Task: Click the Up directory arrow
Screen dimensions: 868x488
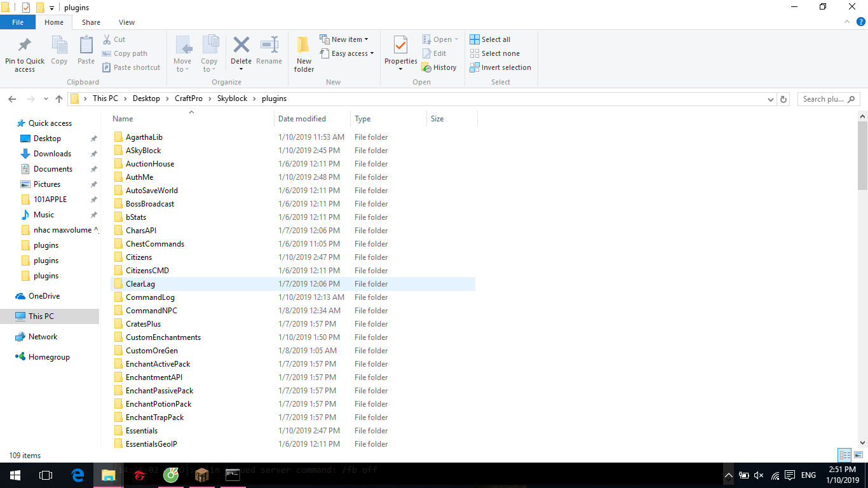Action: (x=59, y=99)
